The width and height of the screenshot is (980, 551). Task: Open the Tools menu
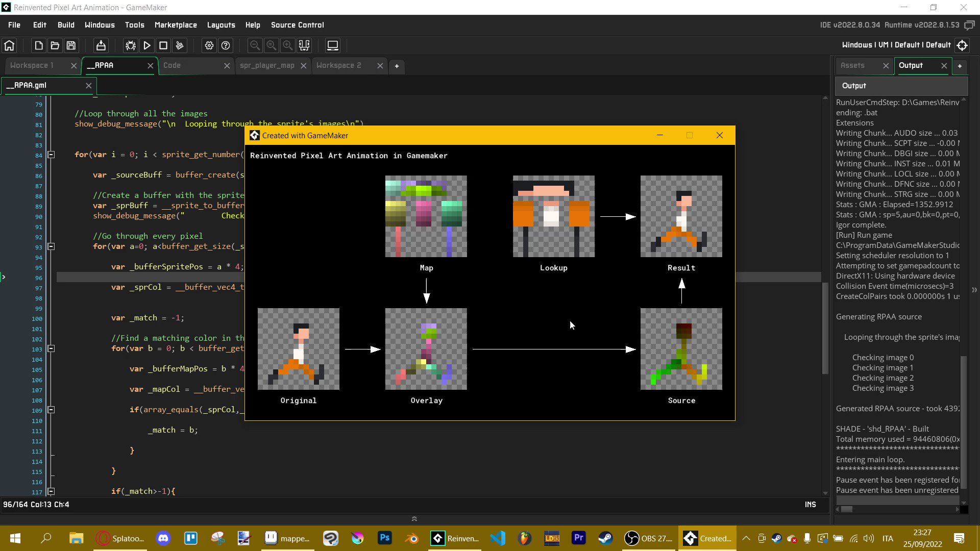(x=135, y=25)
